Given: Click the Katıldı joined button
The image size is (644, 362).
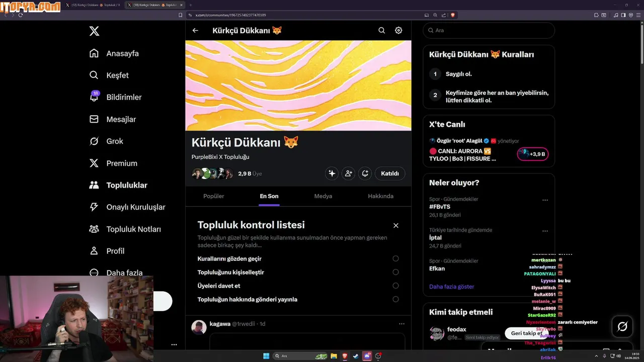Looking at the screenshot, I should (x=390, y=173).
